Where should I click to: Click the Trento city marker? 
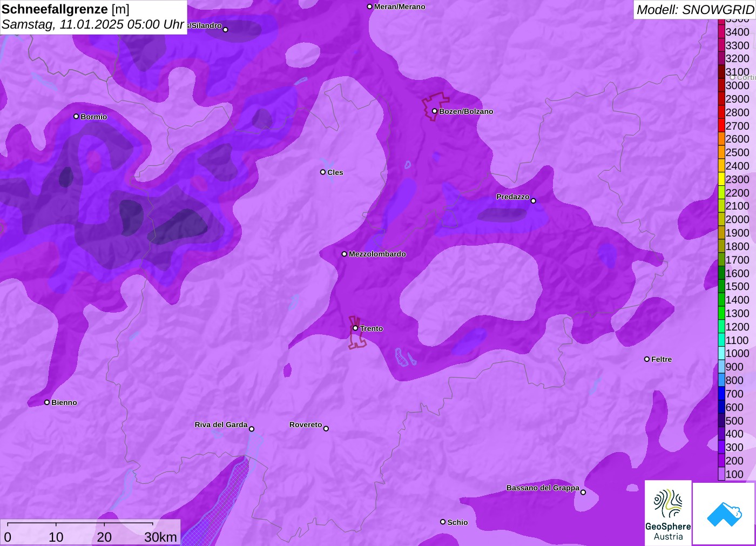[x=355, y=328]
